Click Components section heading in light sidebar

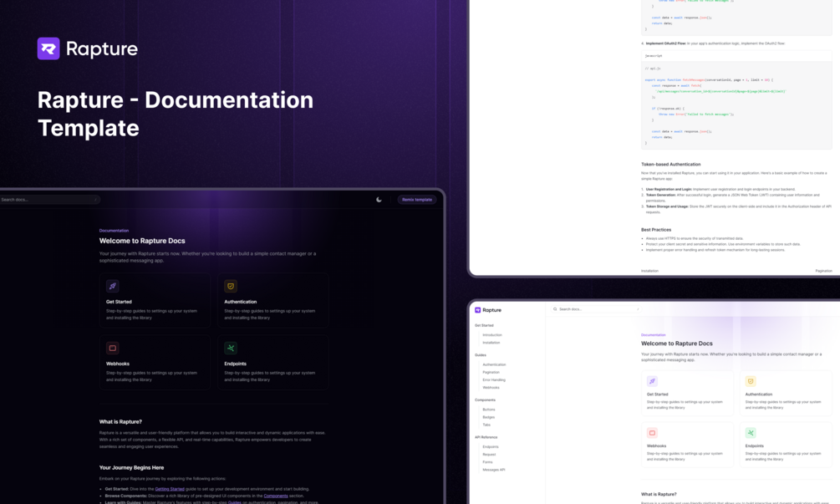(486, 400)
